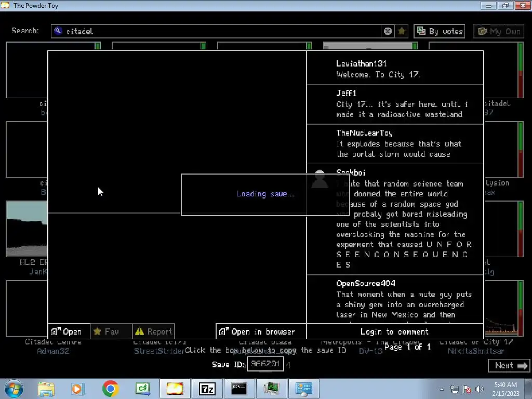Open the green monitor taskbar icon

pyautogui.click(x=271, y=389)
